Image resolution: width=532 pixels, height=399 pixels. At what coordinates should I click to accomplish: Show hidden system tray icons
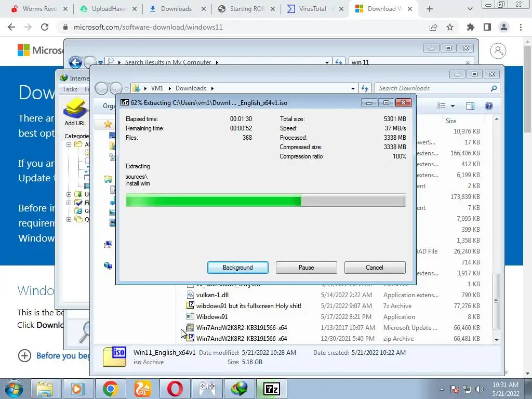442,390
